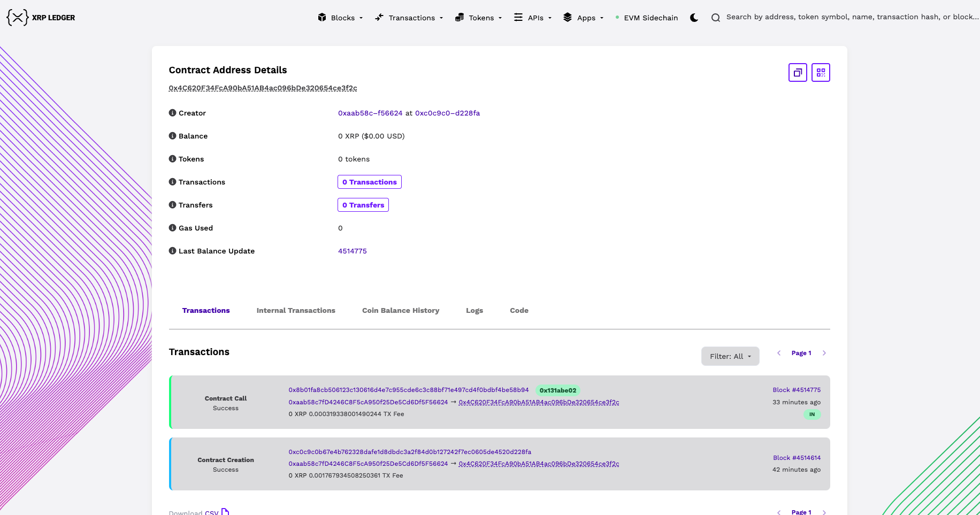Switch to the Logs tab
Screen dimensions: 980x515
(474, 310)
